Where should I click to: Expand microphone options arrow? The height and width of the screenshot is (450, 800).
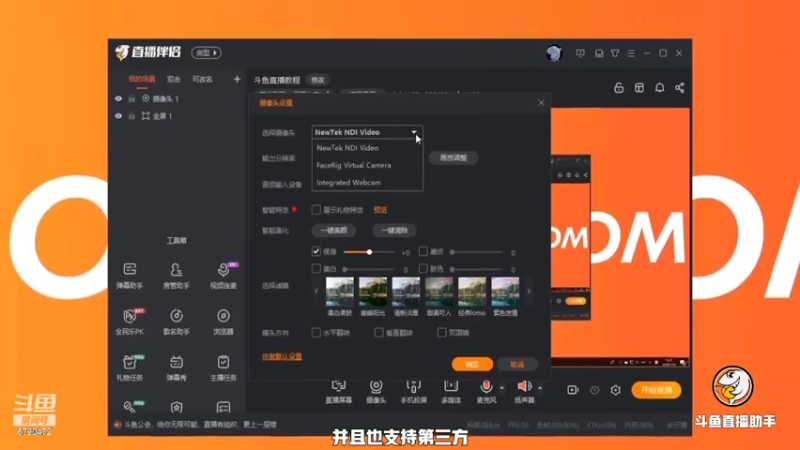click(x=502, y=388)
